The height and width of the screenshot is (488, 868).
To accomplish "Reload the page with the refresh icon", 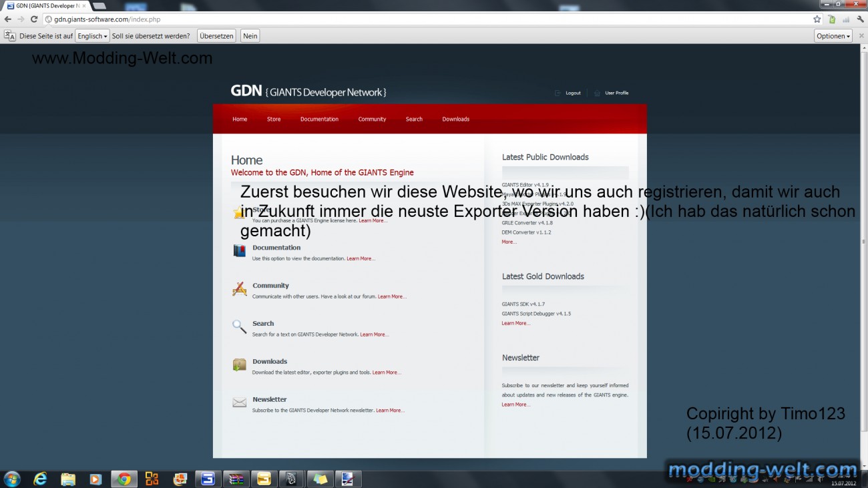I will click(x=34, y=19).
